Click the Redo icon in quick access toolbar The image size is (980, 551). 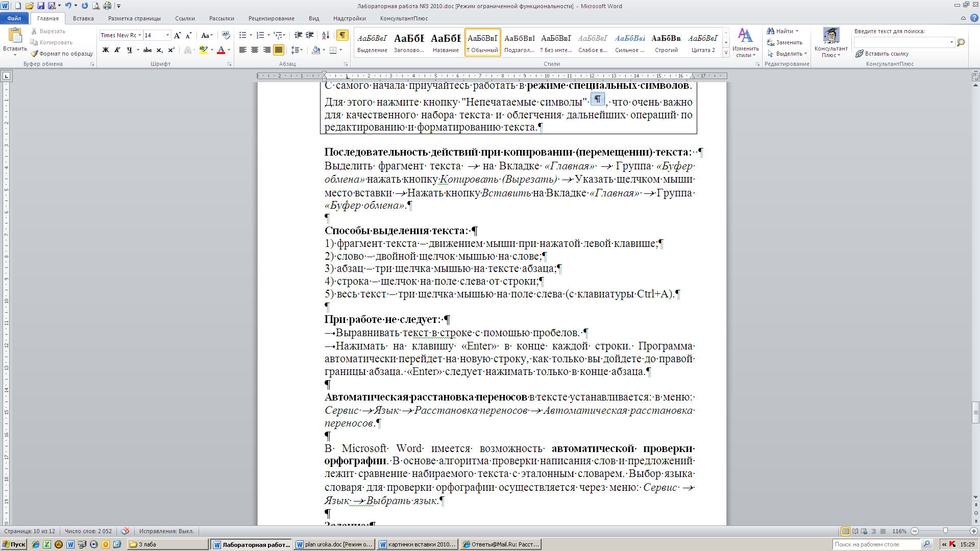(x=85, y=6)
